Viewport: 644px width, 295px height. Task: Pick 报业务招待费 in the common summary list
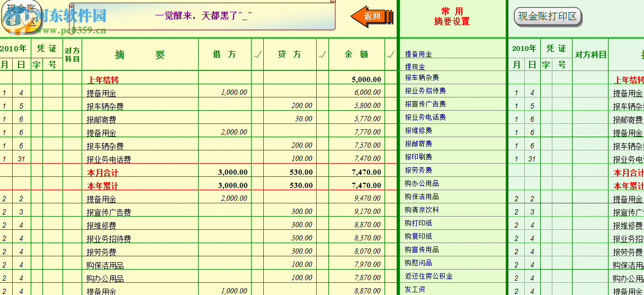[425, 91]
